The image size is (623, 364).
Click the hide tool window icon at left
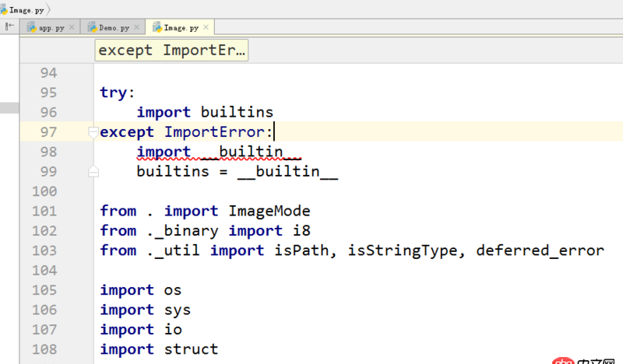[9, 26]
